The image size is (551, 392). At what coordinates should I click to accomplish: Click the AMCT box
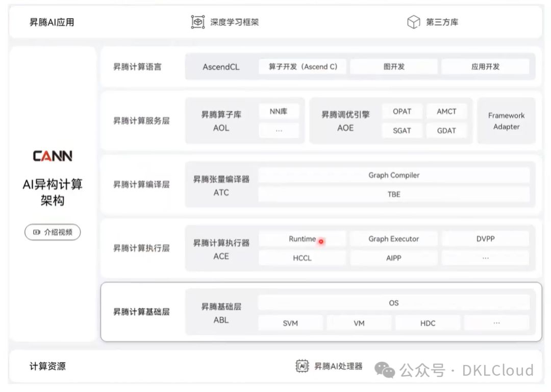pyautogui.click(x=446, y=111)
